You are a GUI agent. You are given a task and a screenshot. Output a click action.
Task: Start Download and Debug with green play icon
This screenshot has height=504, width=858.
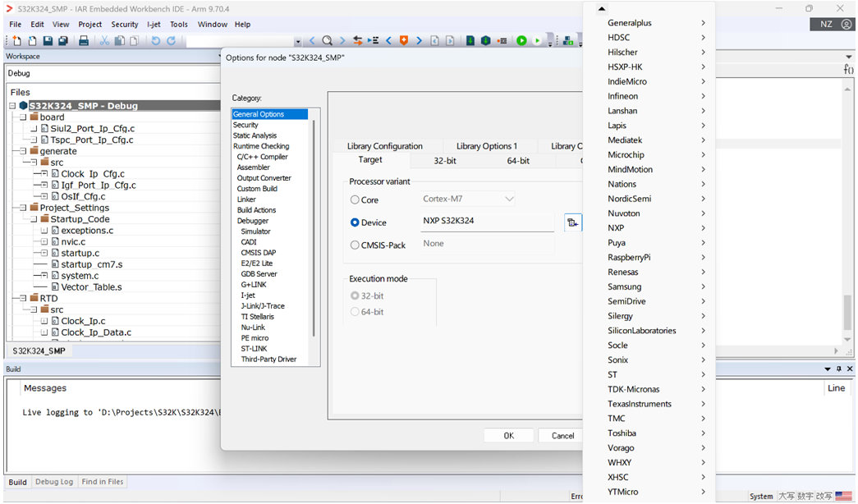click(521, 40)
